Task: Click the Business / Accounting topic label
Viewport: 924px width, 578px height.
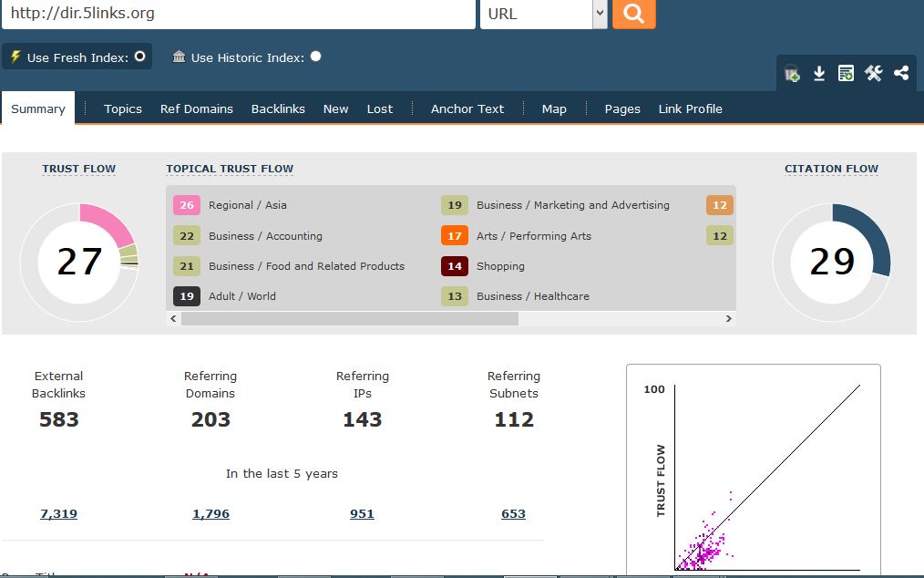Action: pos(265,236)
